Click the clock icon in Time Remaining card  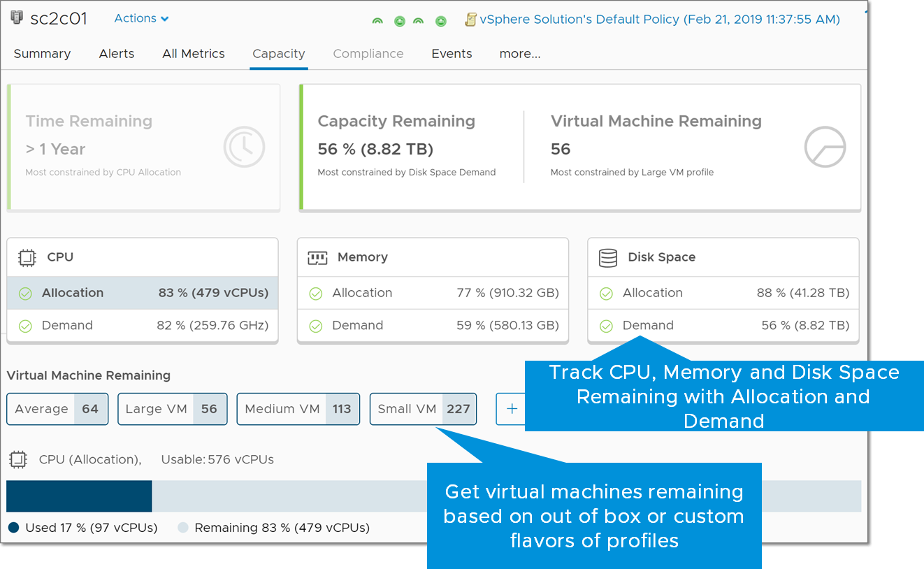[x=244, y=147]
